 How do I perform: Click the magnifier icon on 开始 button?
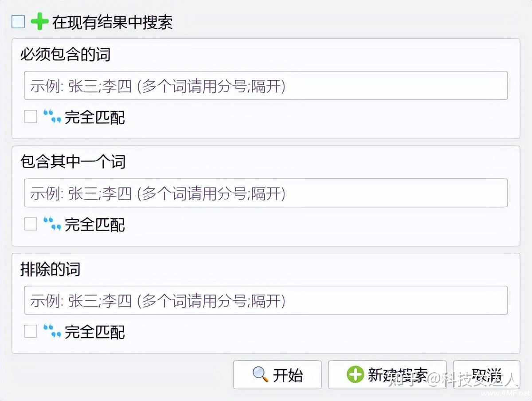[x=260, y=375]
